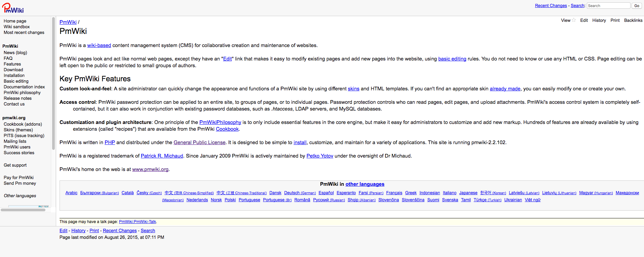Click the sidebar vertical scrollbar
This screenshot has height=257, width=644.
pyautogui.click(x=53, y=83)
